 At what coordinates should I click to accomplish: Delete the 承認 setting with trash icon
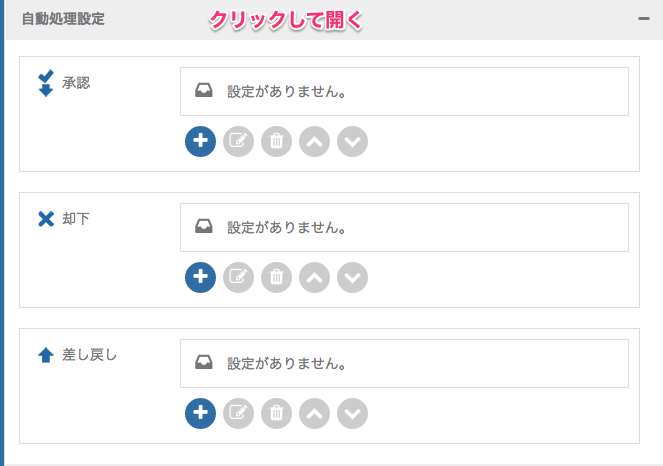tap(277, 141)
